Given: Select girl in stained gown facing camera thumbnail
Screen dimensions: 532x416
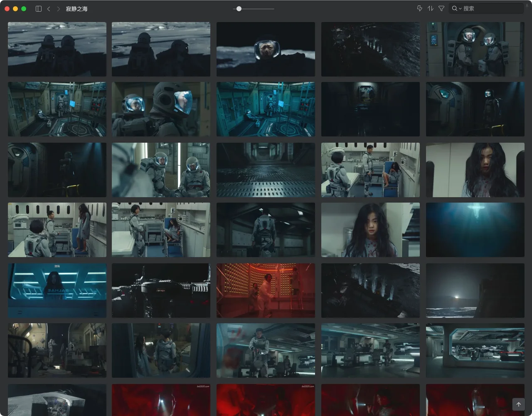Looking at the screenshot, I should click(370, 230).
